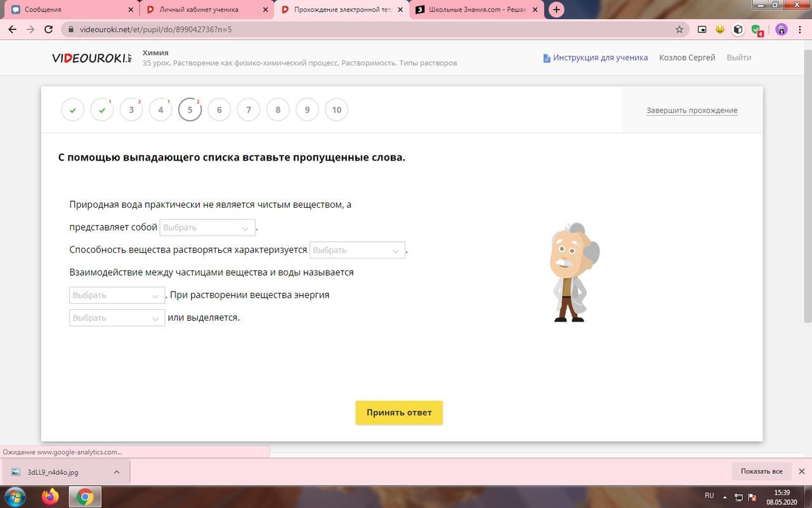Screen dimensions: 812x508
Task: Click the document icon beside Инструкция для ученика
Action: (546, 58)
